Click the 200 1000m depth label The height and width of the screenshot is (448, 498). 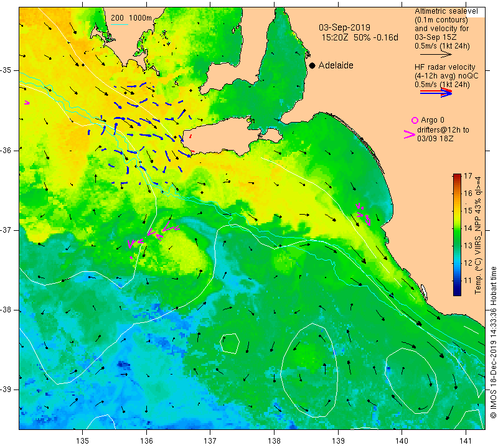point(131,18)
